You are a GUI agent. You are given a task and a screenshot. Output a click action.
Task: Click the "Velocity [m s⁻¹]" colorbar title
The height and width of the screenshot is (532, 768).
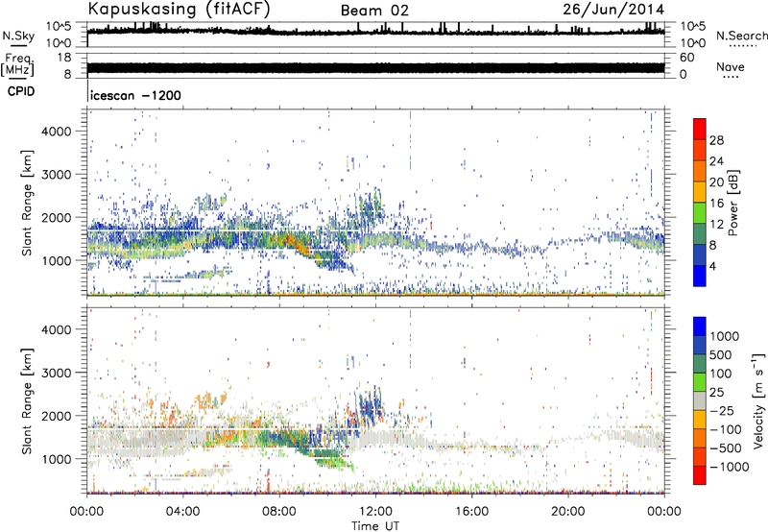(758, 400)
